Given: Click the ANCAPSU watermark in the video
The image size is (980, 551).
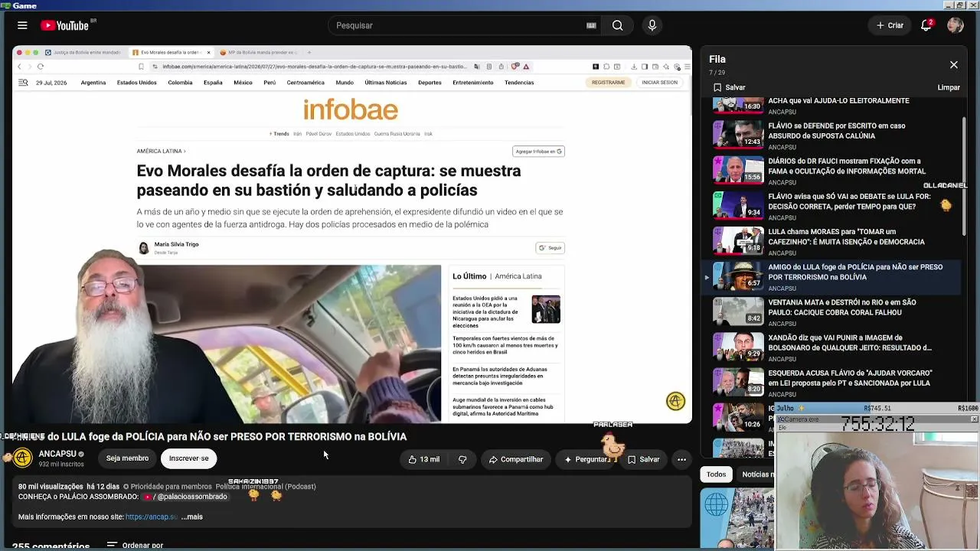Looking at the screenshot, I should [675, 401].
